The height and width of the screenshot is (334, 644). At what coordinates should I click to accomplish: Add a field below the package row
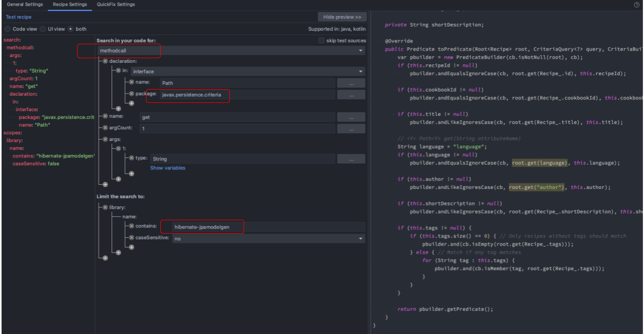[x=131, y=103]
